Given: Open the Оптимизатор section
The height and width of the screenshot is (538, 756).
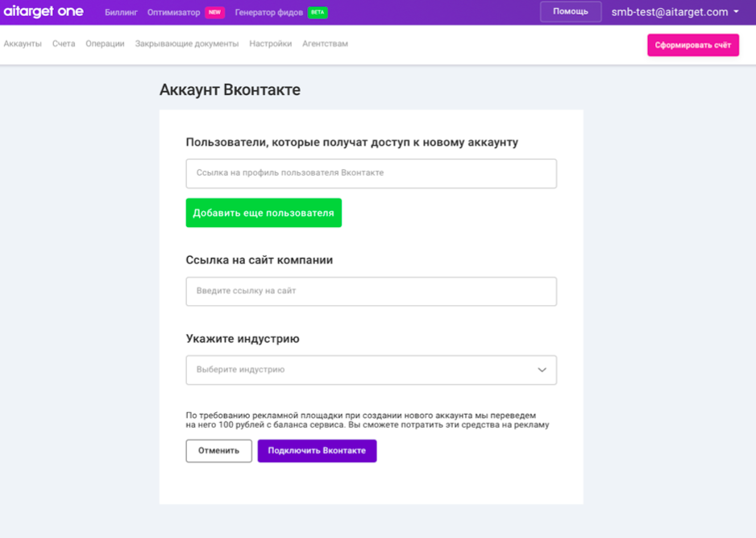Looking at the screenshot, I should (x=173, y=13).
